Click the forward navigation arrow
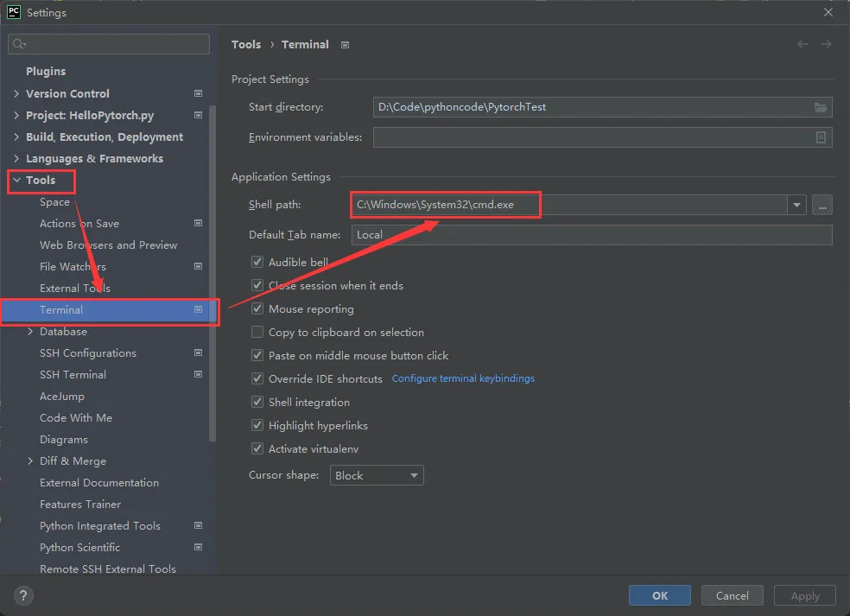Screen dimensions: 850x616 click(x=827, y=44)
